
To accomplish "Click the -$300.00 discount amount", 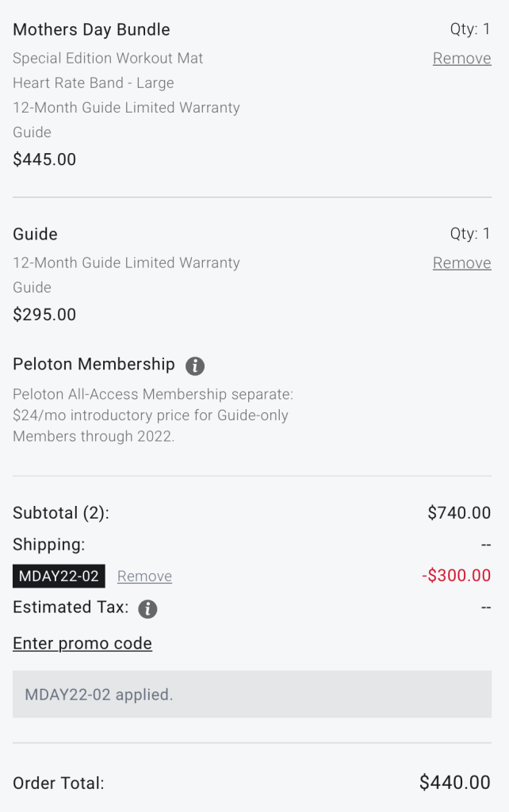I will (x=456, y=576).
